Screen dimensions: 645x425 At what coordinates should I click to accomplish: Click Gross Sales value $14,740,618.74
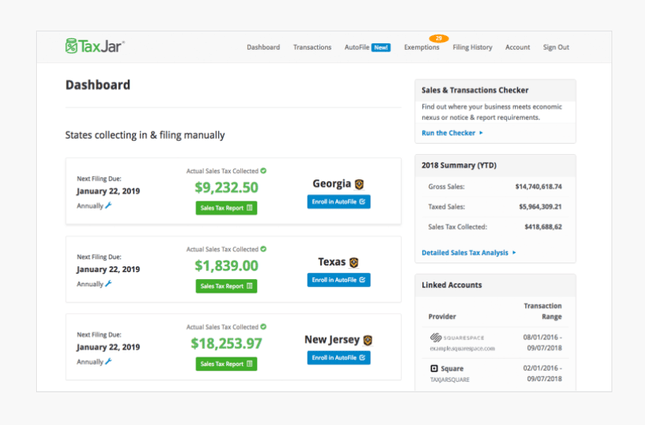(538, 186)
